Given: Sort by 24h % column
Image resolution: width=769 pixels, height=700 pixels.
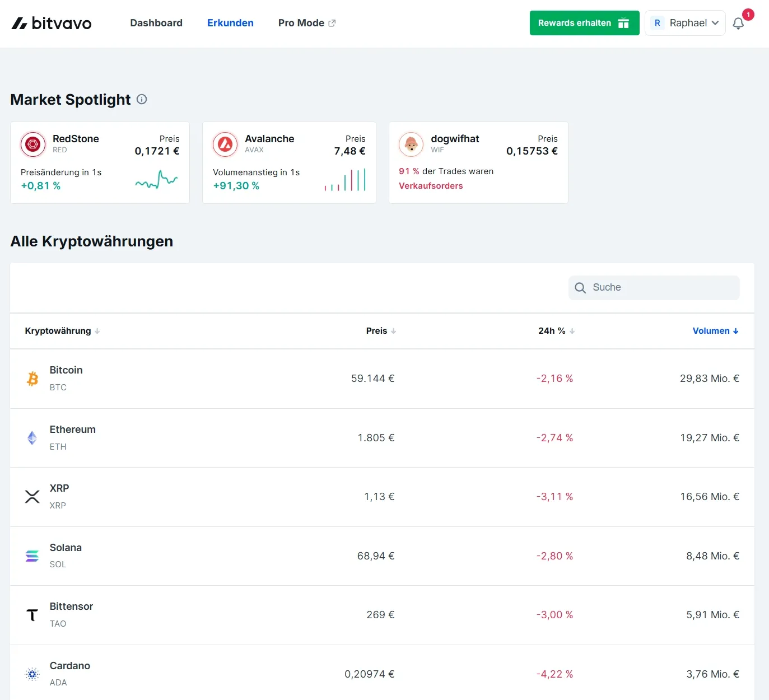Looking at the screenshot, I should click(556, 331).
